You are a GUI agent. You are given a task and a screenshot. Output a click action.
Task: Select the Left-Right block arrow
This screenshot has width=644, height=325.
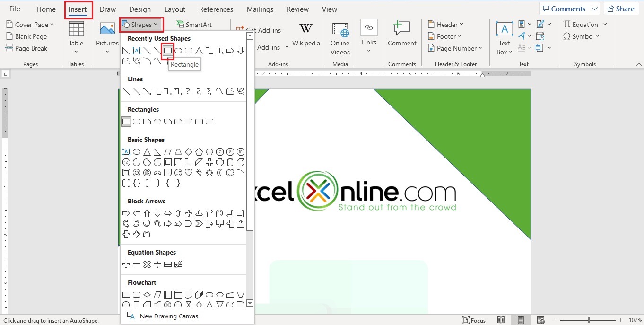[168, 213]
